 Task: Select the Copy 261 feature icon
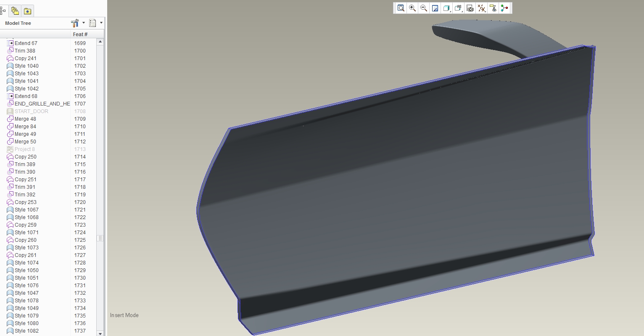click(11, 255)
